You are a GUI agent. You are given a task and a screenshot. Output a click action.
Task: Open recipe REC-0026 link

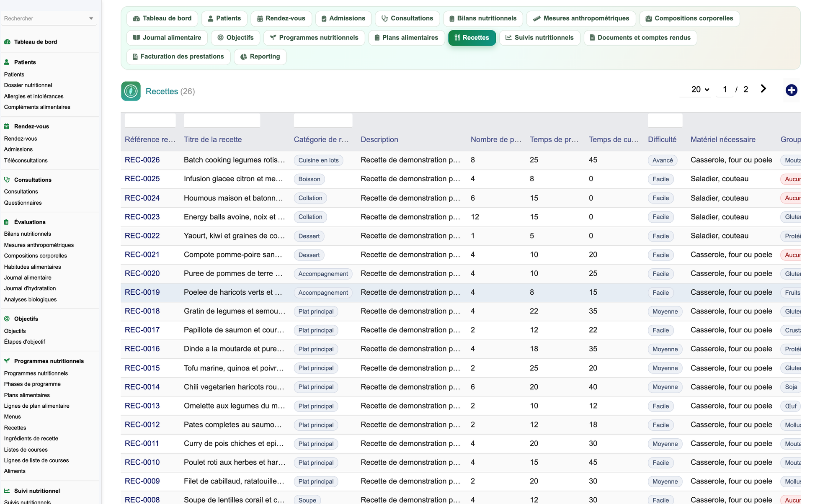tap(142, 160)
